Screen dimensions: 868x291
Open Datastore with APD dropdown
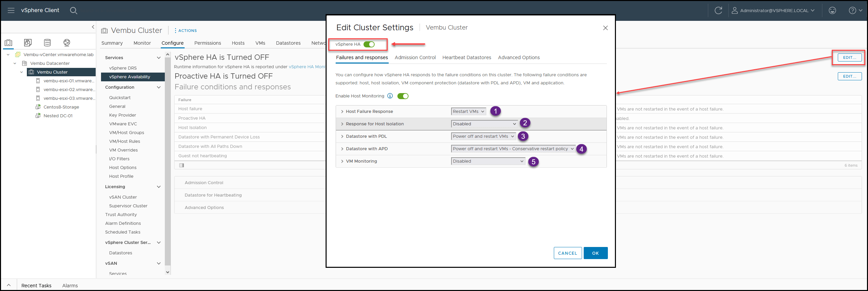[x=513, y=149]
